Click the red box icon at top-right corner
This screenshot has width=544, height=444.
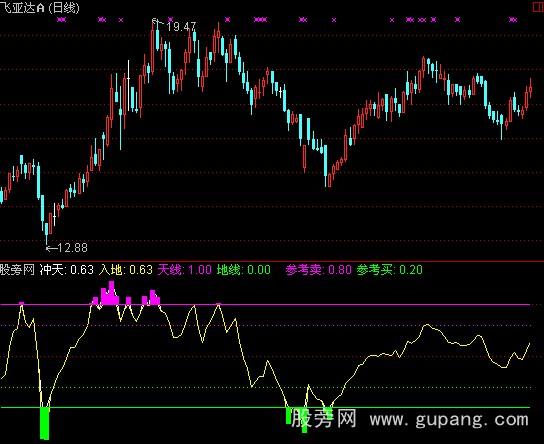click(x=538, y=7)
